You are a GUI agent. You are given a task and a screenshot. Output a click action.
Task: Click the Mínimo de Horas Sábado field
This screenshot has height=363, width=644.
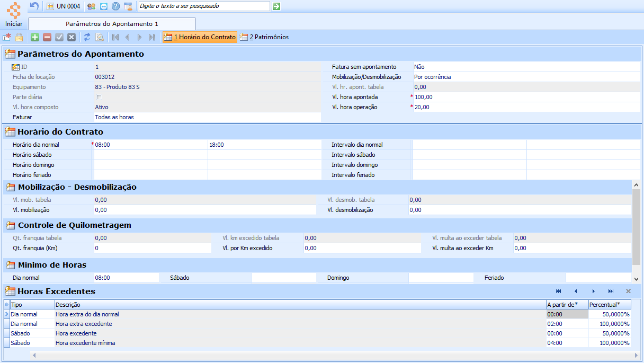tap(283, 278)
